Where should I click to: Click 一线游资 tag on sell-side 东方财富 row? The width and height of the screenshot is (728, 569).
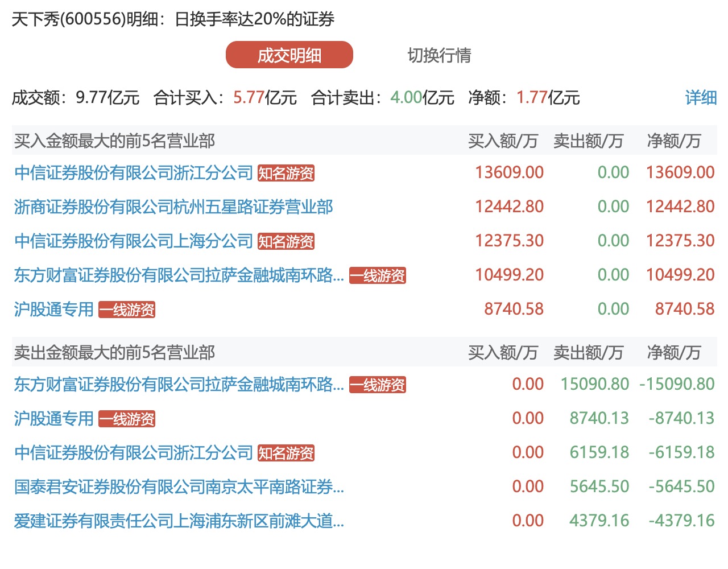378,385
